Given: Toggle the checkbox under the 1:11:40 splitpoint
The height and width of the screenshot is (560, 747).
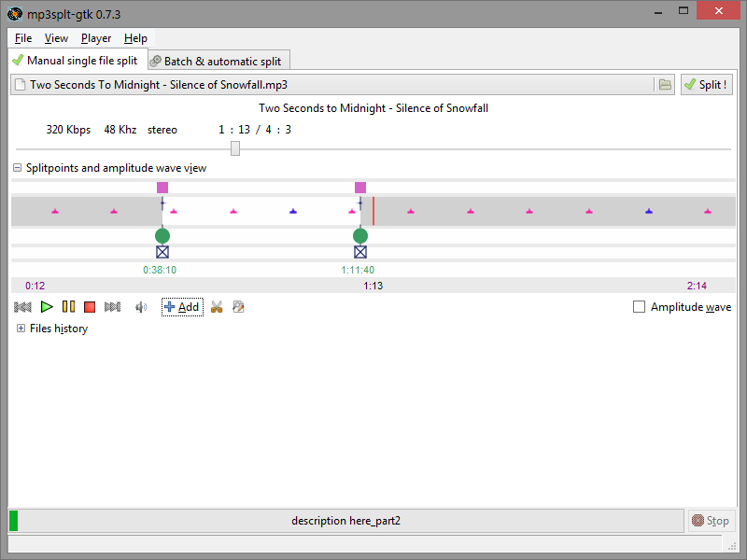Looking at the screenshot, I should tap(360, 252).
